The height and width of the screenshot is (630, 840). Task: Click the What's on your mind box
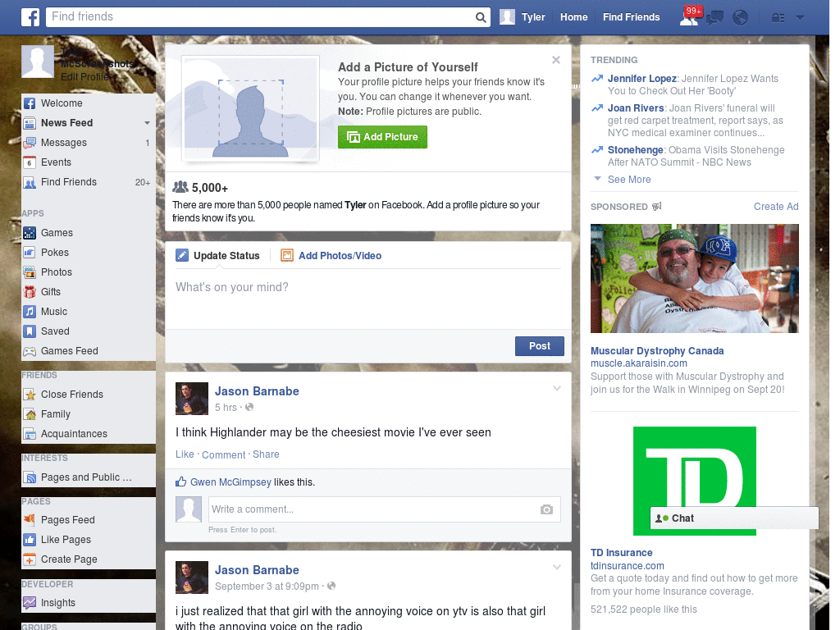tap(368, 298)
